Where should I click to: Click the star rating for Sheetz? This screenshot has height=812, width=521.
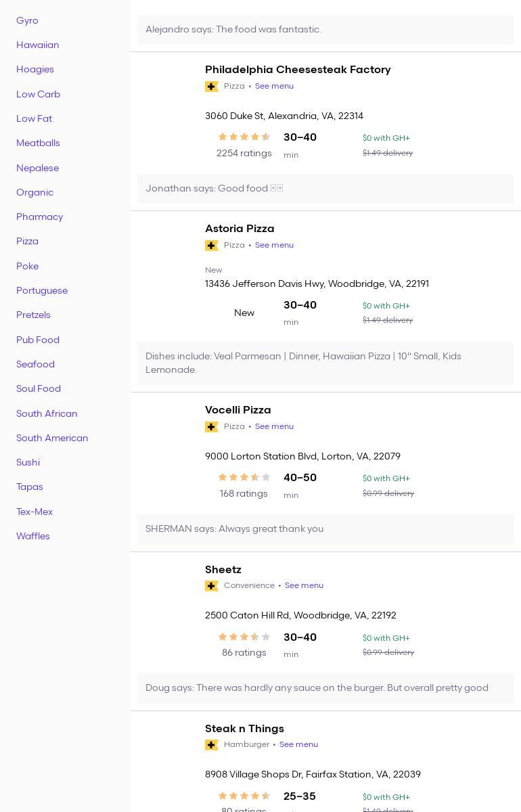tap(244, 637)
